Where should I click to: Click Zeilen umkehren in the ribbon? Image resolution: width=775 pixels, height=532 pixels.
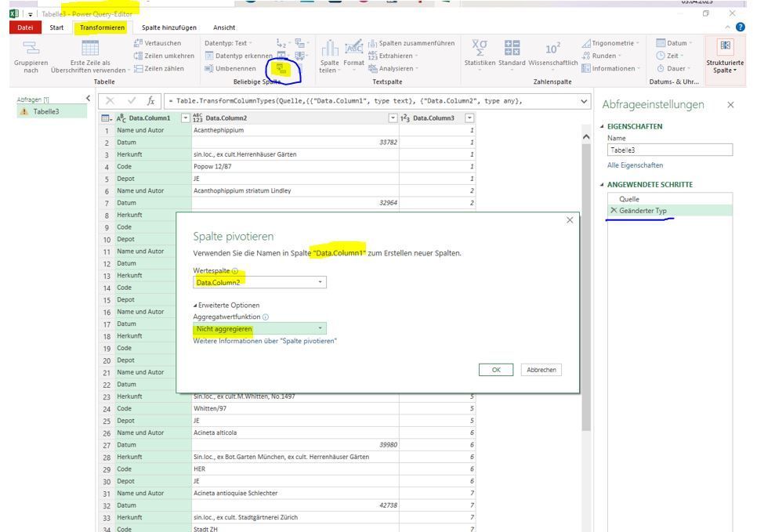164,56
